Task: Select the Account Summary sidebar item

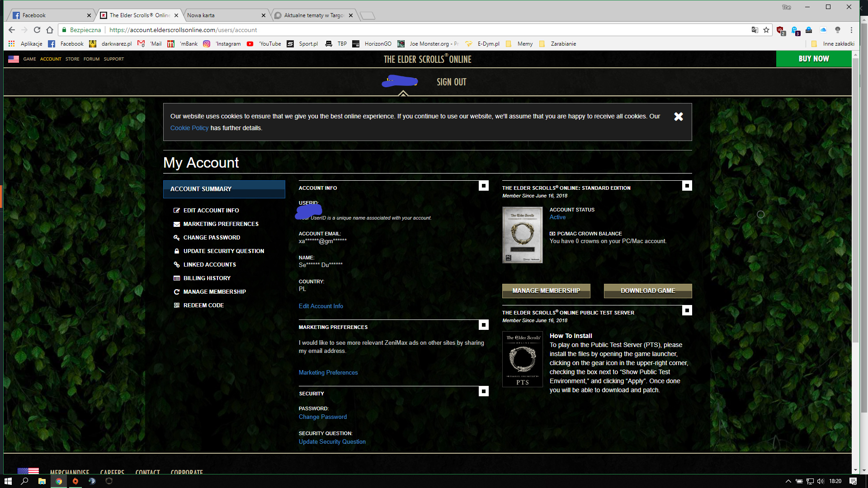Action: click(x=224, y=189)
